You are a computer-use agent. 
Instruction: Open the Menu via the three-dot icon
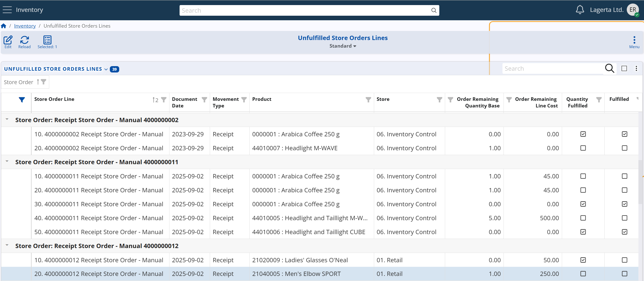(634, 41)
